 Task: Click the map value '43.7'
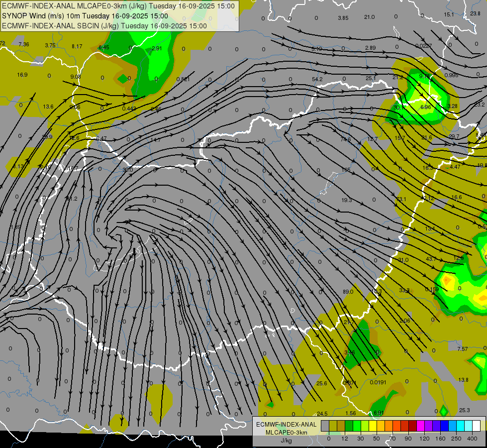[x=431, y=259]
